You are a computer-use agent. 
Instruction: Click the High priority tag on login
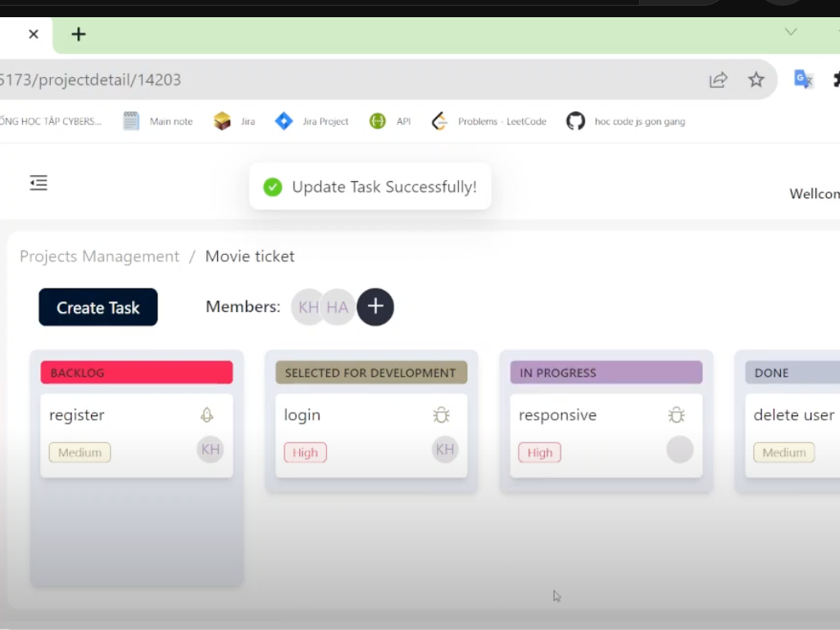click(x=305, y=452)
